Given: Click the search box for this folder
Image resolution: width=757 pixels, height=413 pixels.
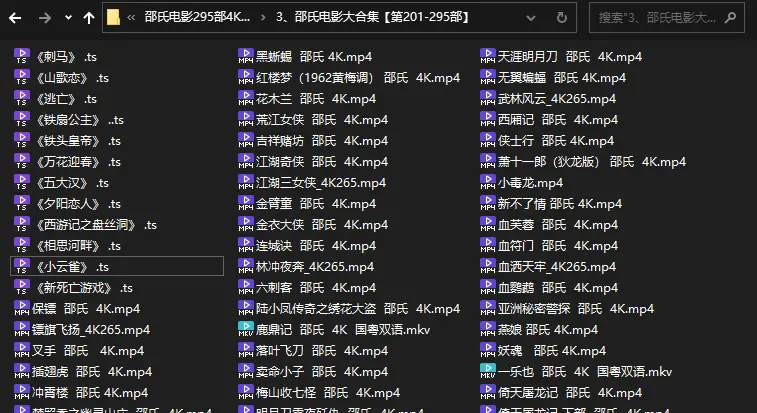Looking at the screenshot, I should pyautogui.click(x=667, y=18).
